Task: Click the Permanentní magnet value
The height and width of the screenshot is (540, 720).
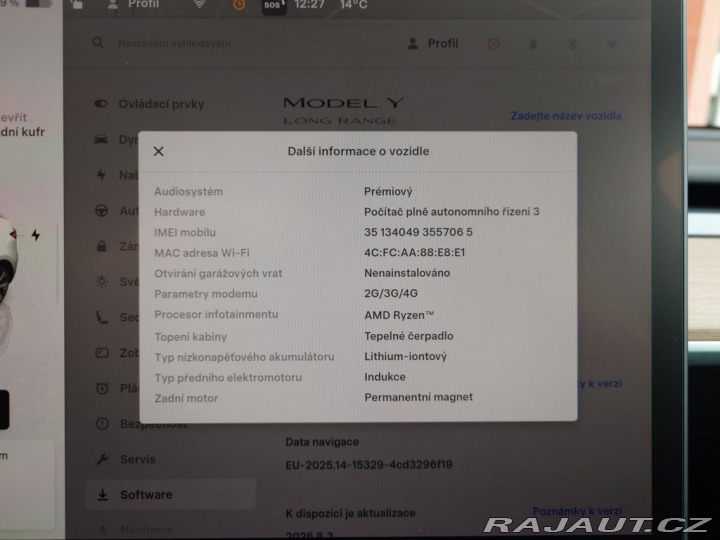Action: (418, 397)
